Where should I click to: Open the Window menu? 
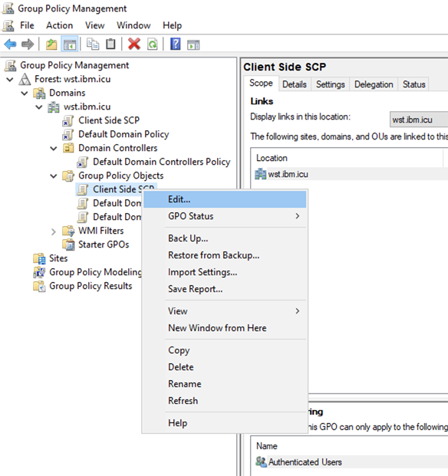point(133,25)
